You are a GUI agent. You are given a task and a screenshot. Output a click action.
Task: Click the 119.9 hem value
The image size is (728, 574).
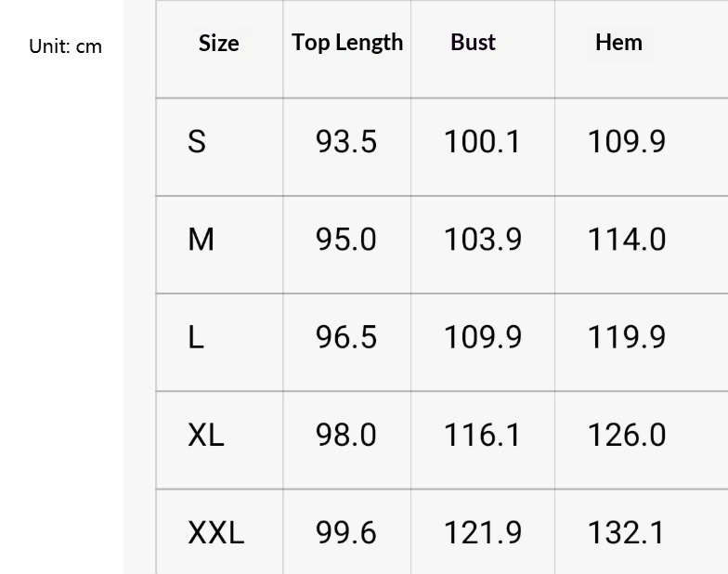(627, 337)
